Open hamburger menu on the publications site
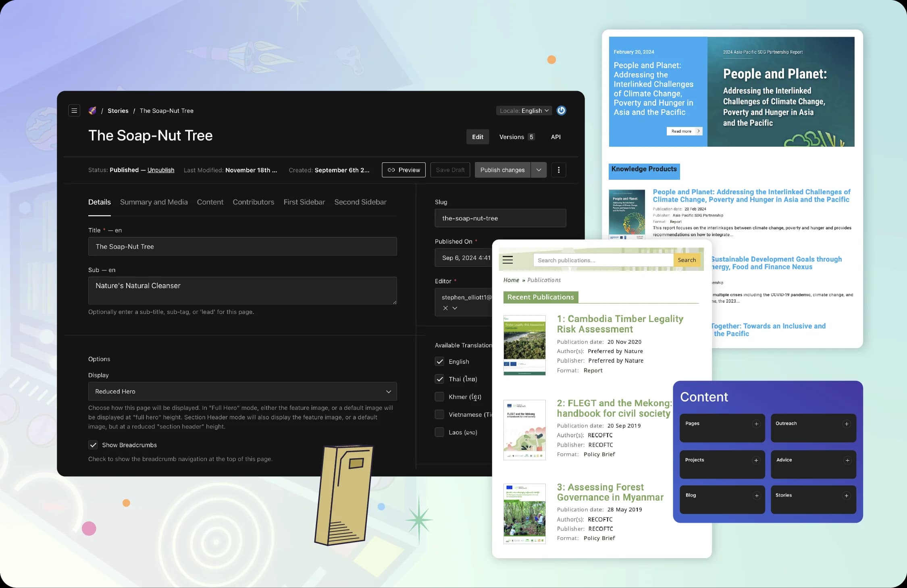This screenshot has width=907, height=588. point(508,260)
